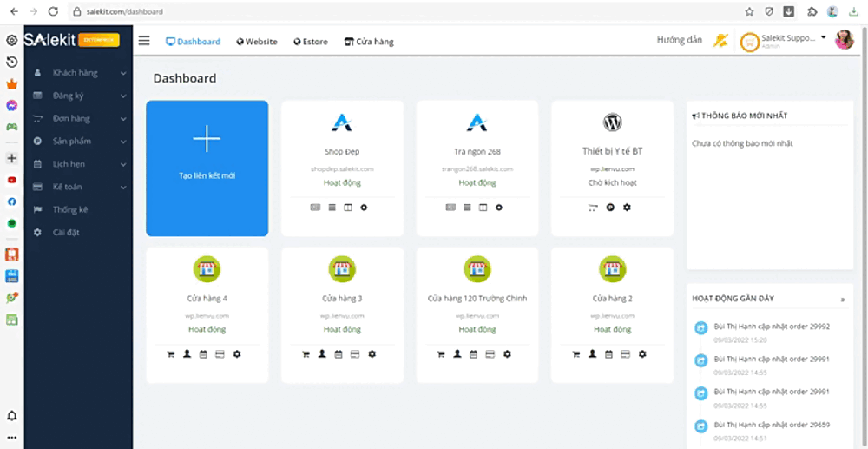Viewport: 868px width, 449px height.
Task: Click the column layout icon on Shop Đẹp card
Action: (x=348, y=207)
